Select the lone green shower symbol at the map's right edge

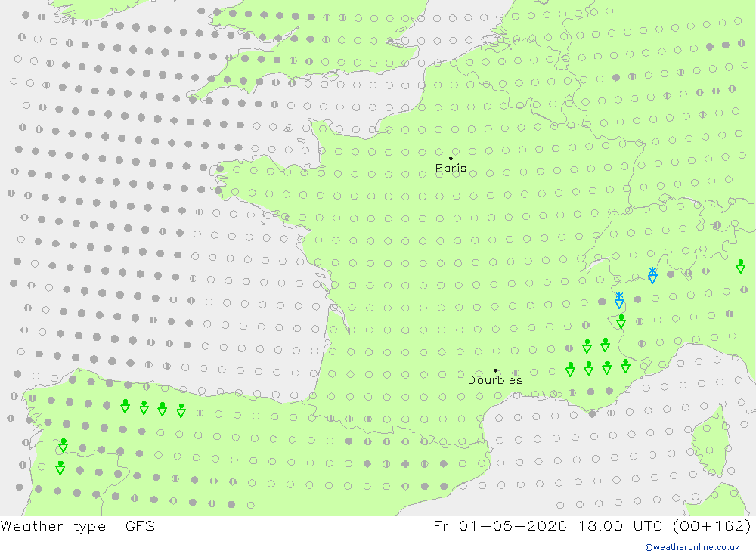[741, 266]
